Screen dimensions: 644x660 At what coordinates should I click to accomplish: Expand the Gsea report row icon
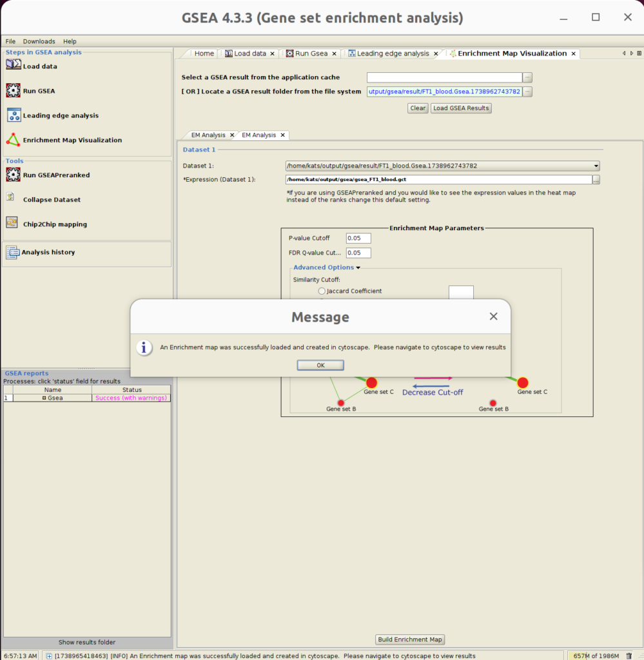coord(44,398)
